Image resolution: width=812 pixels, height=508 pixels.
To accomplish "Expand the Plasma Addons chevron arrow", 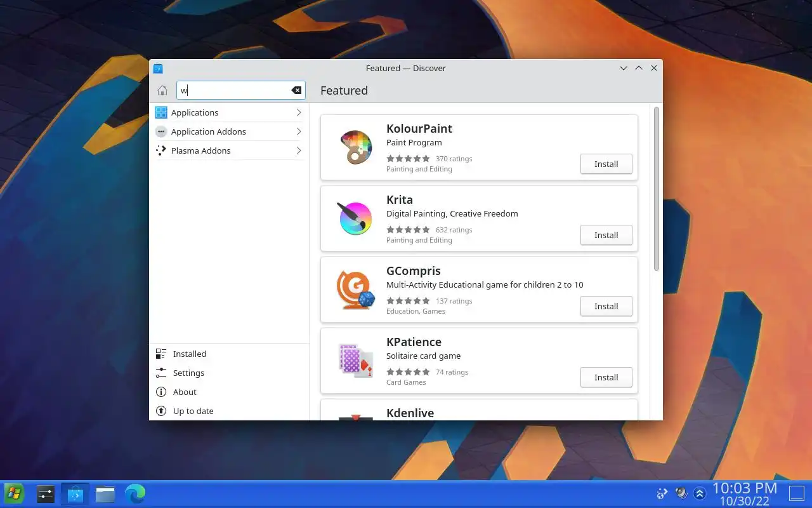I will 298,150.
